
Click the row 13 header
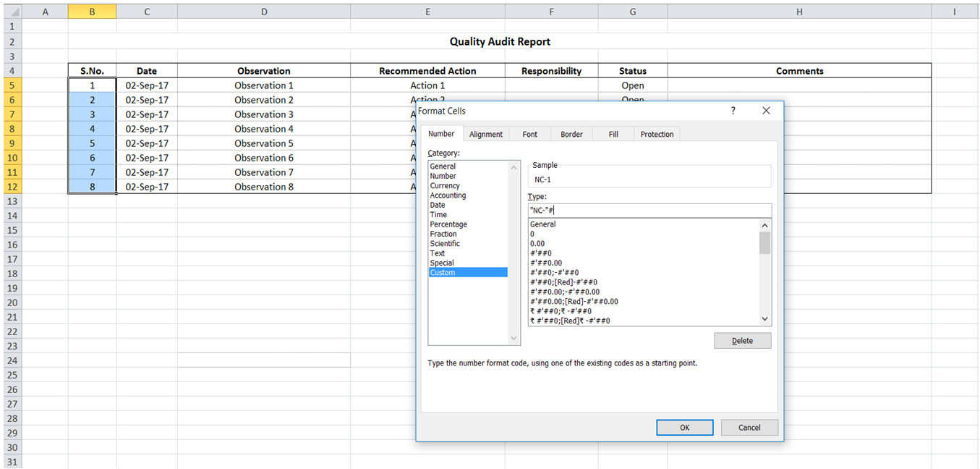click(12, 201)
